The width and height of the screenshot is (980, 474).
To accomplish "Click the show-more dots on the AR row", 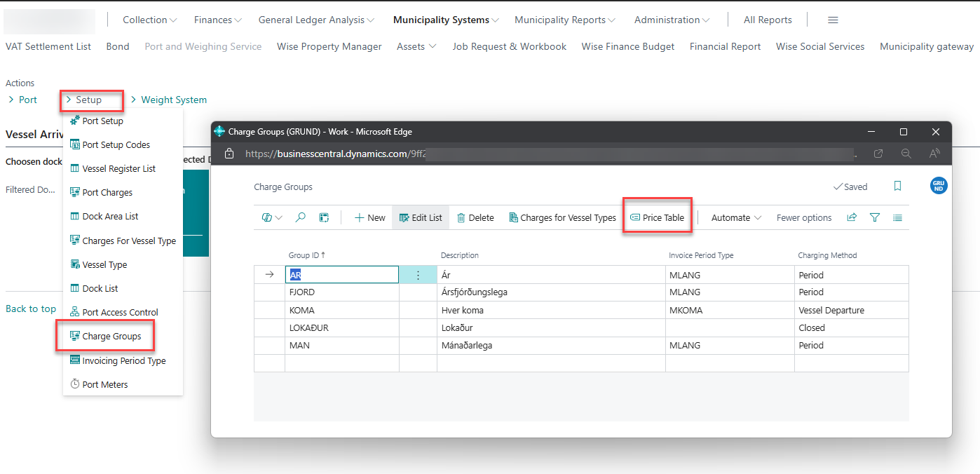I will [418, 275].
